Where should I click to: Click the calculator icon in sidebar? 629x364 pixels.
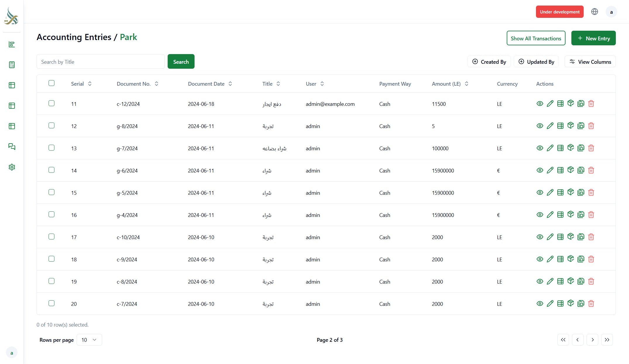(12, 65)
